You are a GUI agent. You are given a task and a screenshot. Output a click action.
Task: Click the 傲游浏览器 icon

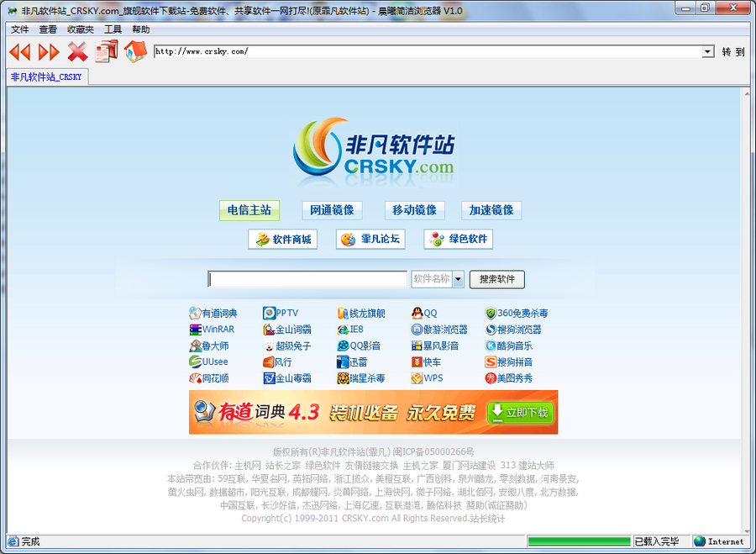417,330
